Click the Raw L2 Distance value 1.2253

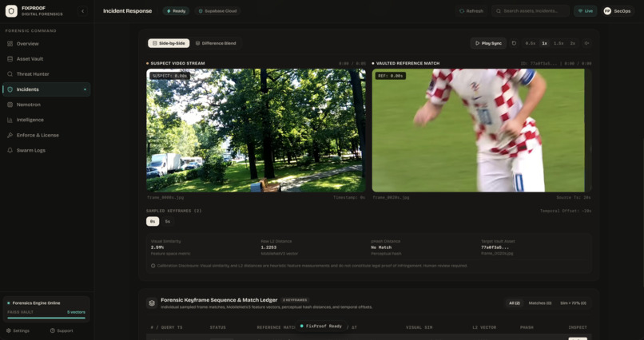click(268, 247)
